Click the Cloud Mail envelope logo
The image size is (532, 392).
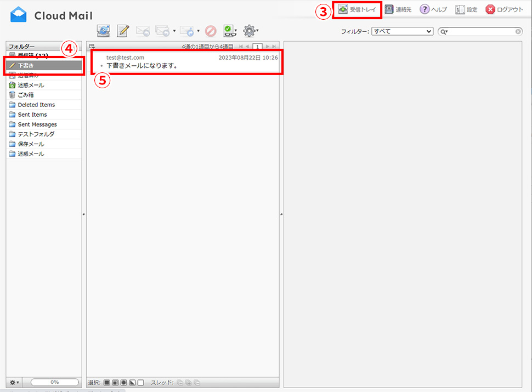(x=19, y=15)
